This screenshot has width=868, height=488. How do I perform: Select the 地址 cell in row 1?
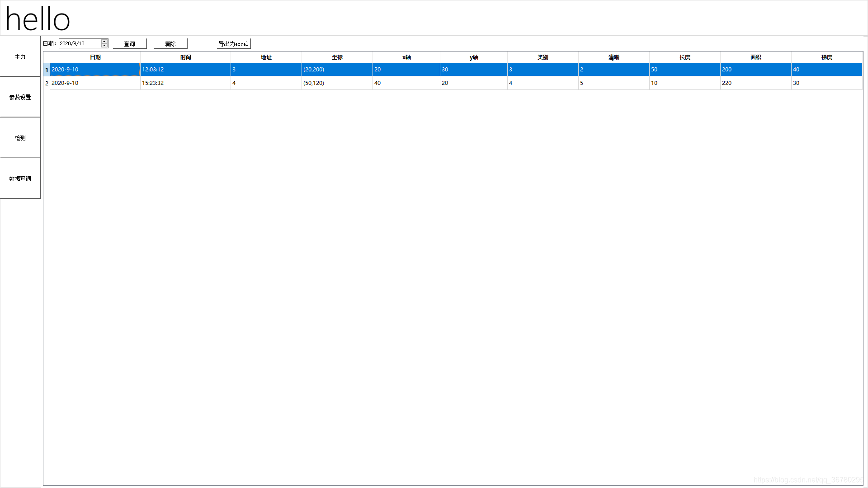click(x=266, y=70)
